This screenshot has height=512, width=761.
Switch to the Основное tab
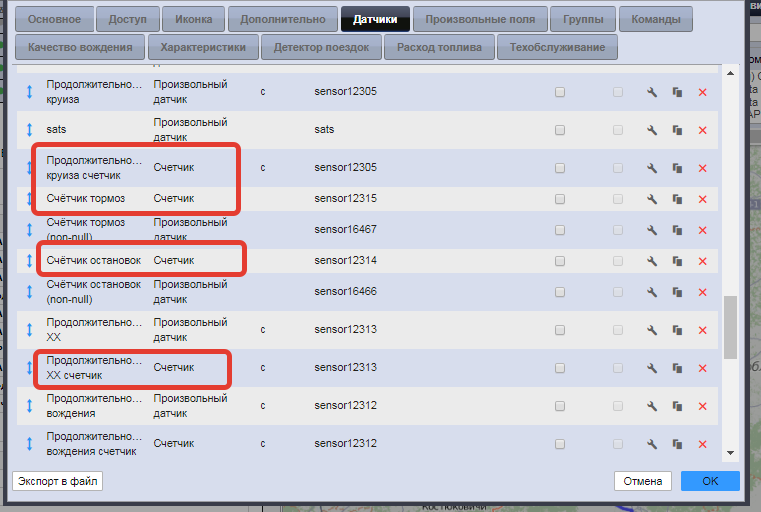point(55,19)
